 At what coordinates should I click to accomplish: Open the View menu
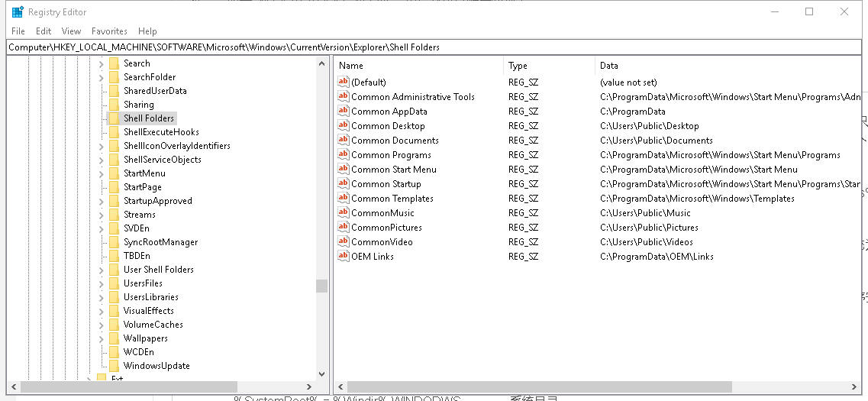click(x=71, y=31)
